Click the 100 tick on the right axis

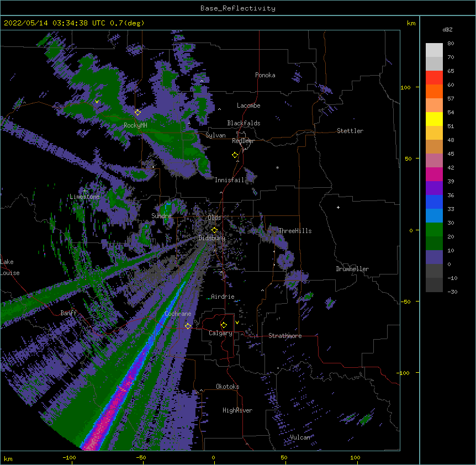[x=405, y=87]
